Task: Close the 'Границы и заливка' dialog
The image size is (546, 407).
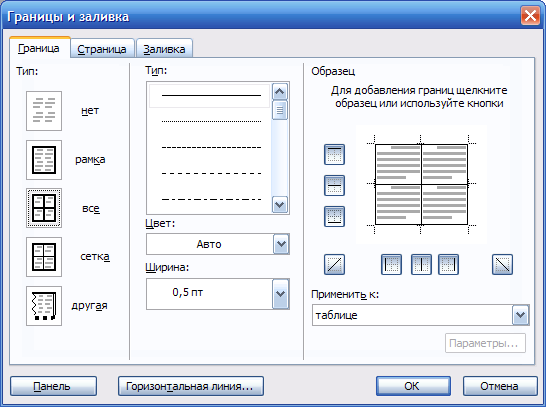Action: (530, 16)
